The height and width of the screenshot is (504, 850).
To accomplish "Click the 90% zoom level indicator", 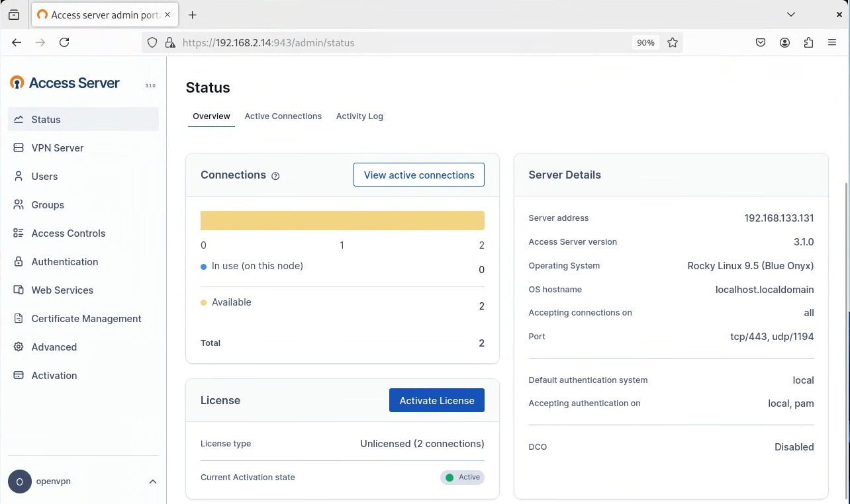I will 645,42.
